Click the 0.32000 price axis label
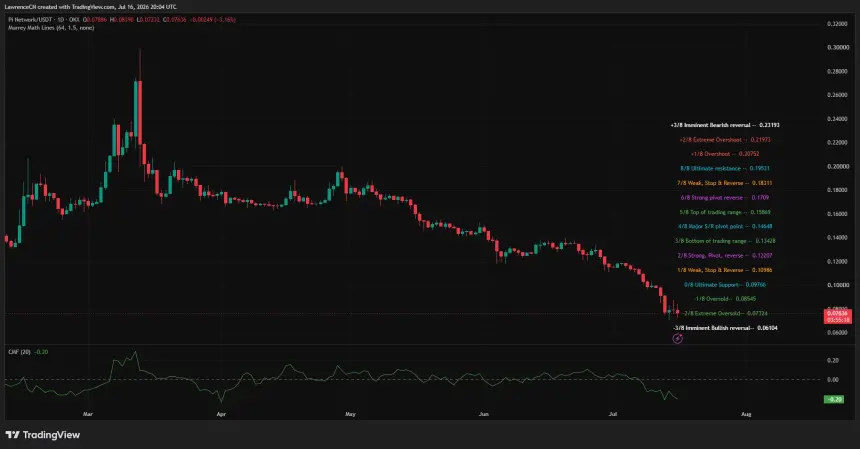This screenshot has height=449, width=860. [837, 24]
